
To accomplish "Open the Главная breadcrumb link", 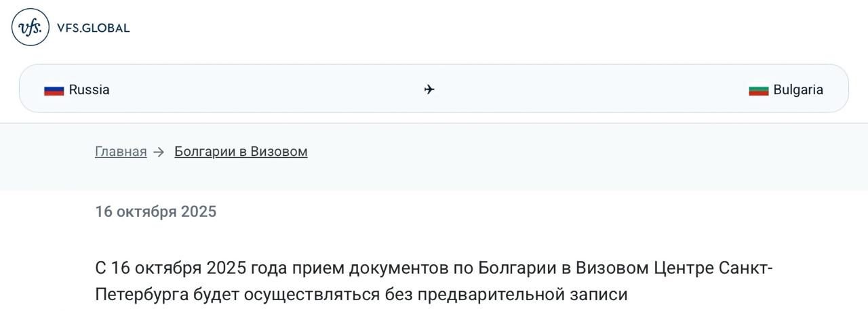I will pyautogui.click(x=121, y=152).
